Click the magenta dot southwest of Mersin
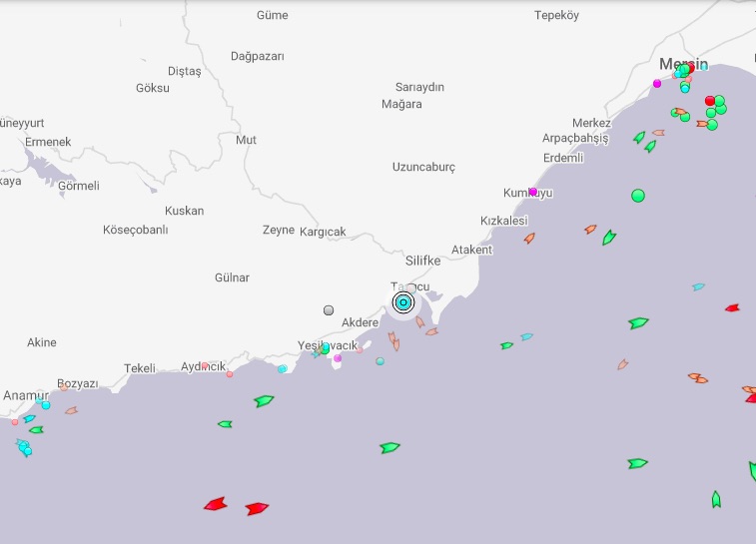The height and width of the screenshot is (544, 756). click(657, 84)
